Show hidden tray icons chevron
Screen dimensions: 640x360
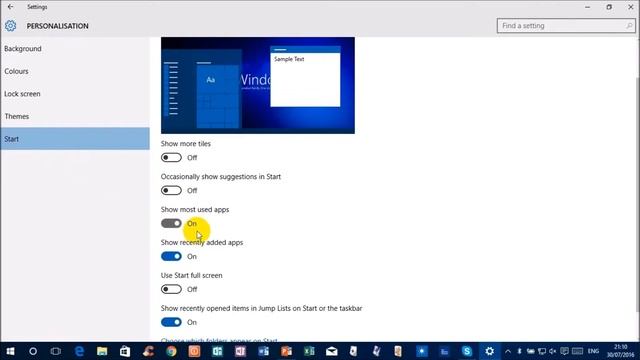tap(508, 351)
